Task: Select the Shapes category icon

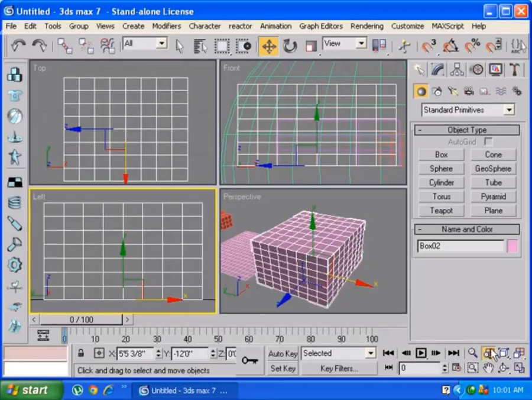Action: (x=437, y=92)
